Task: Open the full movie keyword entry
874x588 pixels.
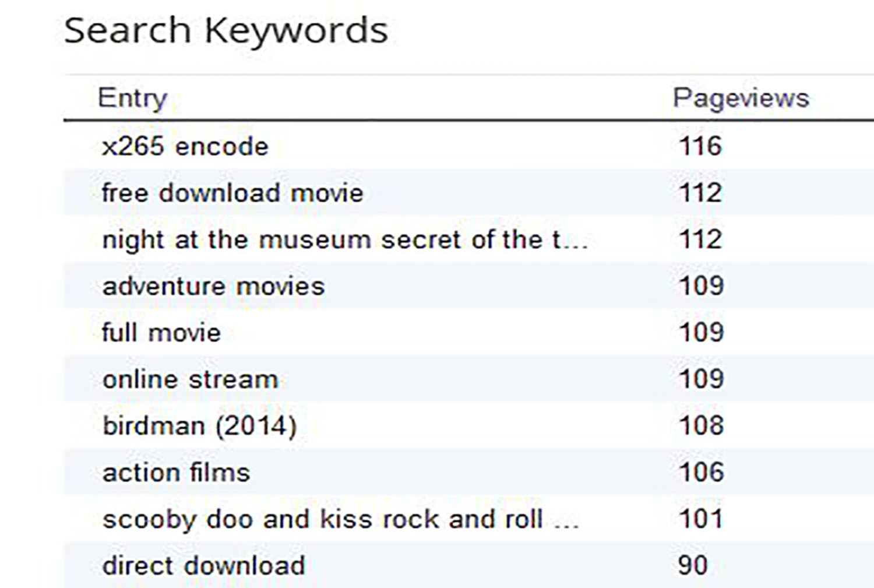Action: (x=161, y=333)
